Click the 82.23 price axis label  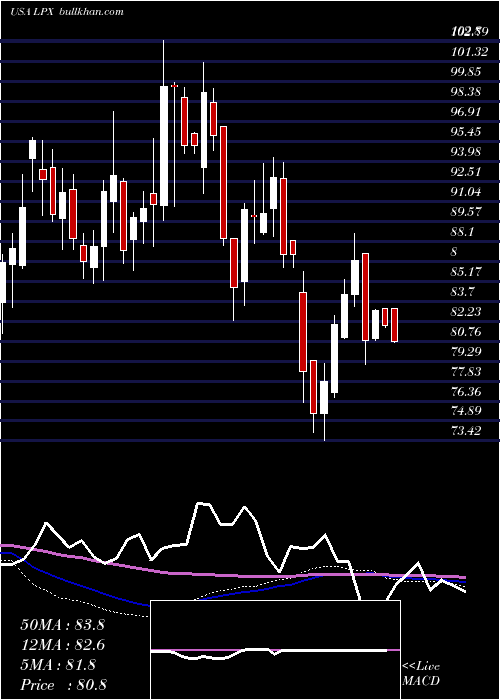point(466,312)
